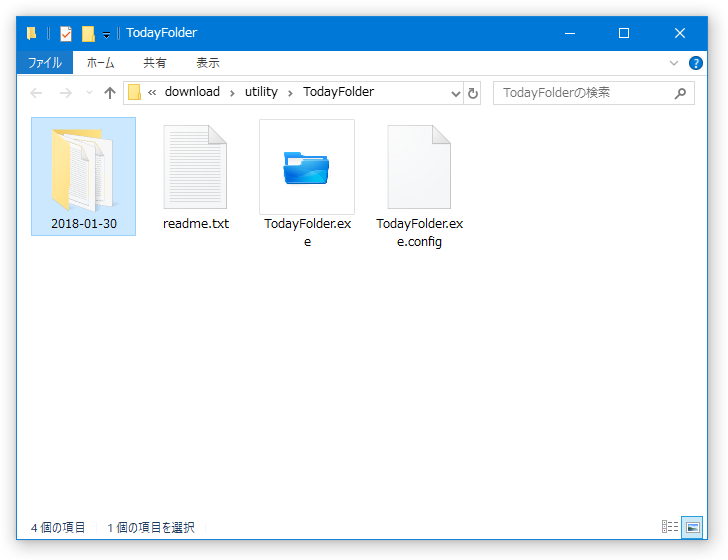
Task: Go forward with the right arrow
Action: (x=66, y=93)
